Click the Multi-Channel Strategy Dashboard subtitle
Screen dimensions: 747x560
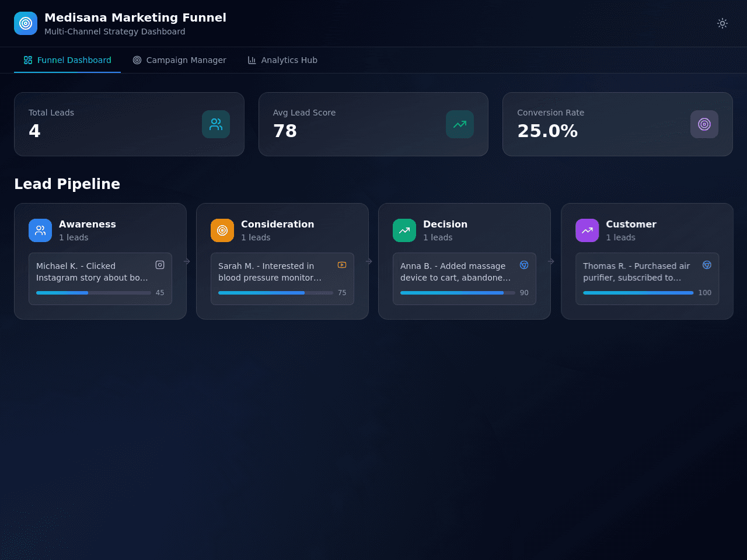(x=115, y=32)
